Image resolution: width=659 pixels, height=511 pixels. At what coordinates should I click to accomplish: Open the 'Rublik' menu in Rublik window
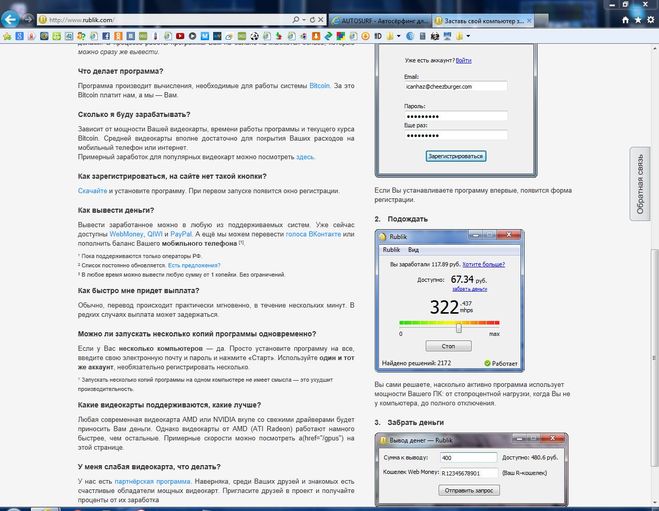pyautogui.click(x=391, y=250)
